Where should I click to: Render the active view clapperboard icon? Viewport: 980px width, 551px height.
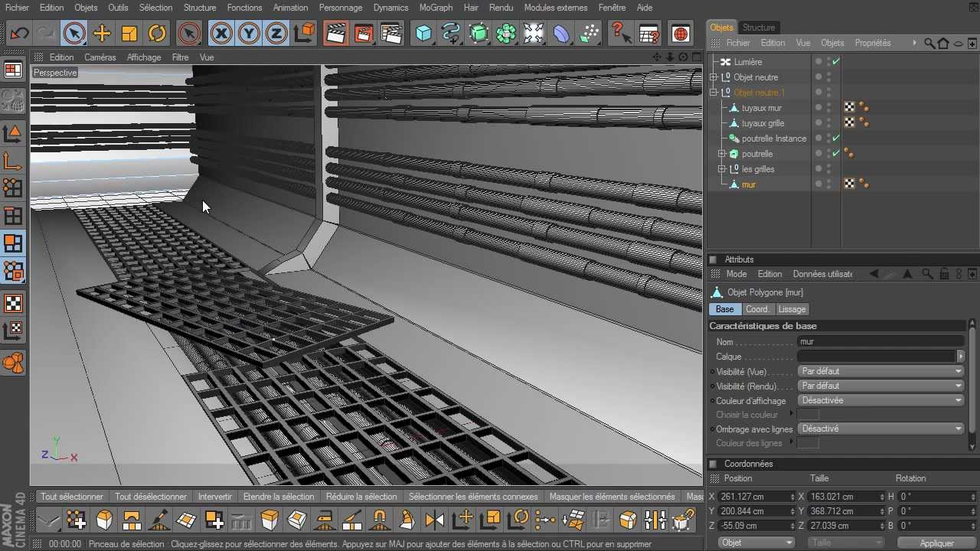pos(335,34)
